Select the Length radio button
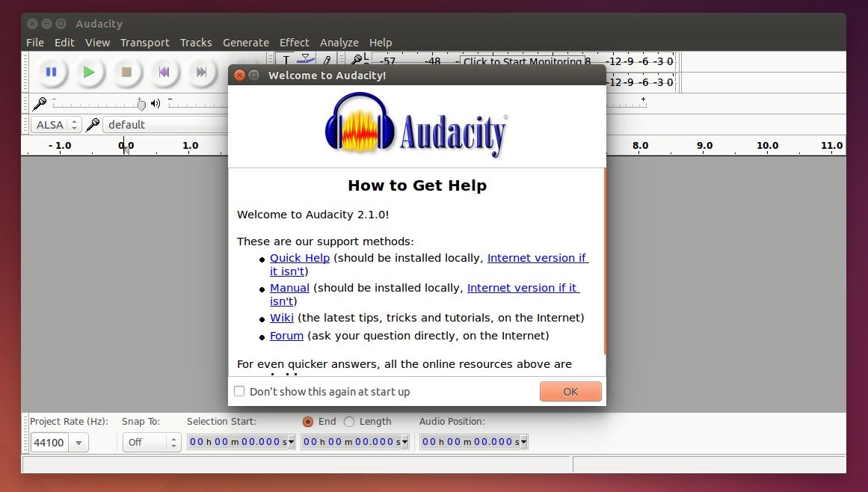The height and width of the screenshot is (492, 868). (348, 422)
